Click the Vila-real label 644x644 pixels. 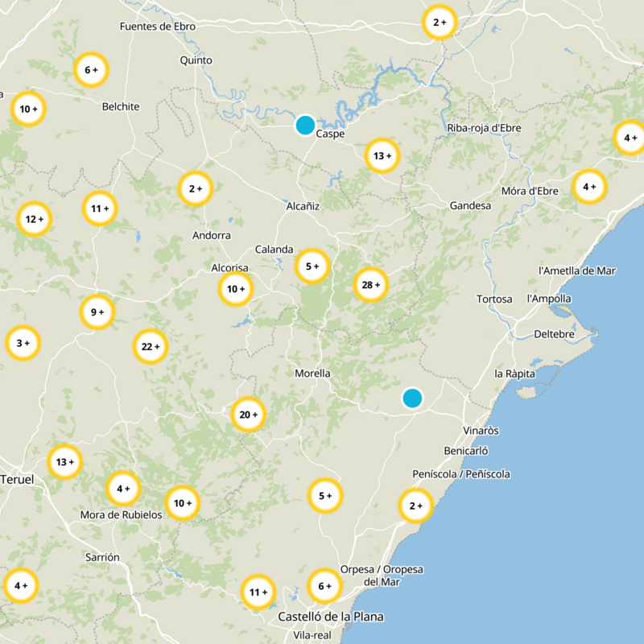312,635
